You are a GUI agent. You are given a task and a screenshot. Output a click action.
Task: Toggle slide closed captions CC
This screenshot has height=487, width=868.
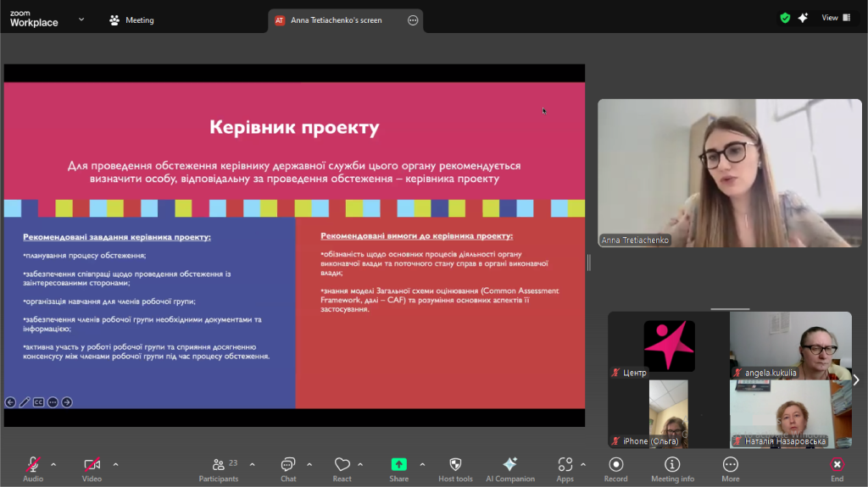(38, 402)
